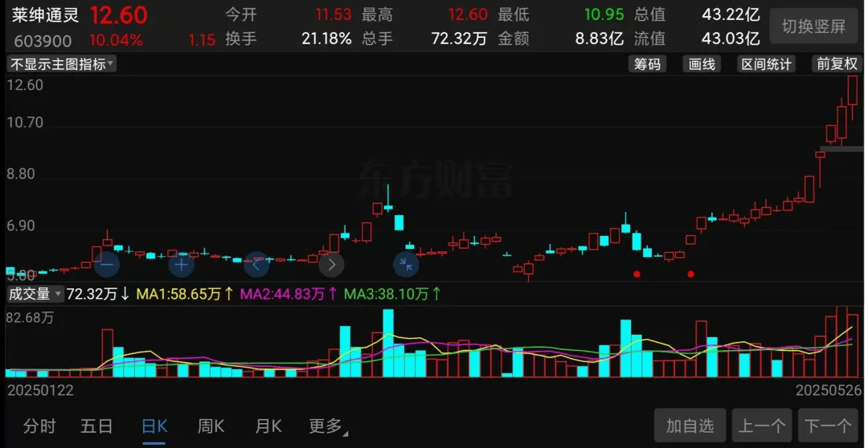Viewport: 868px width, 448px height.
Task: Open the 不显示主图指标 indicator dropdown
Action: click(61, 64)
